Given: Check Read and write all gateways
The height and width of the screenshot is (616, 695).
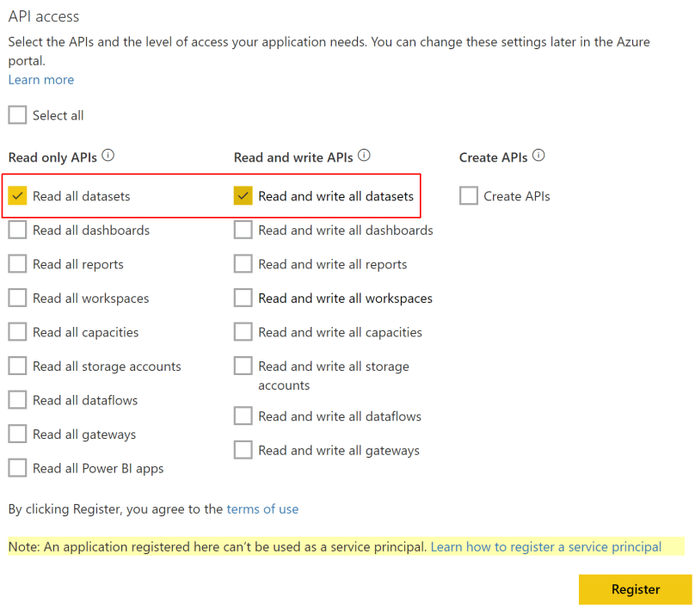Looking at the screenshot, I should point(243,449).
